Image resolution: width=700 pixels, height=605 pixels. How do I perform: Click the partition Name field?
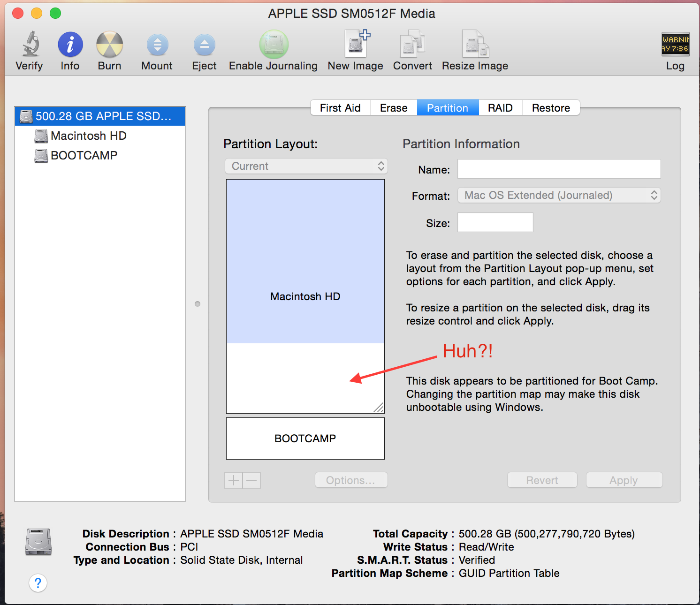559,169
